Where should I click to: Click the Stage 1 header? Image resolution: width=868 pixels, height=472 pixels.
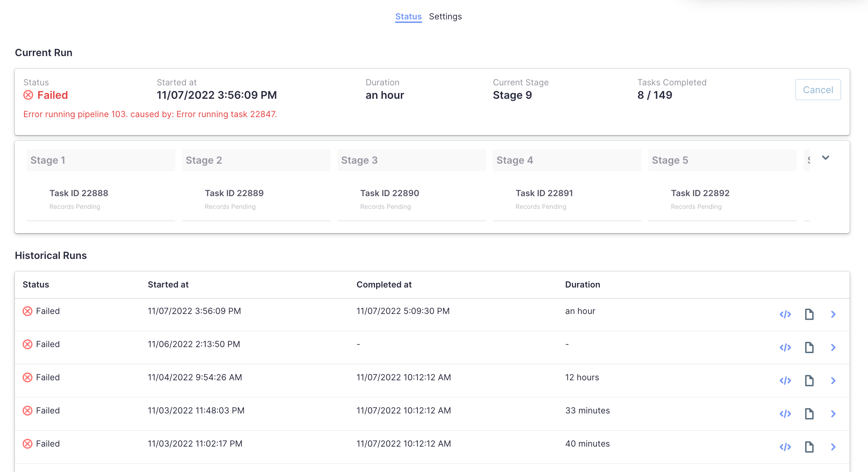pos(101,160)
